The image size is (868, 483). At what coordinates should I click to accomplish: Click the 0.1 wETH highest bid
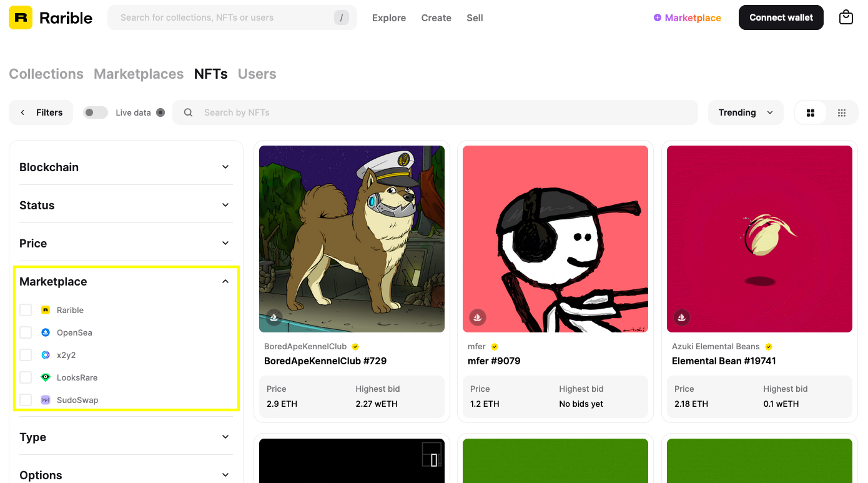coord(782,404)
